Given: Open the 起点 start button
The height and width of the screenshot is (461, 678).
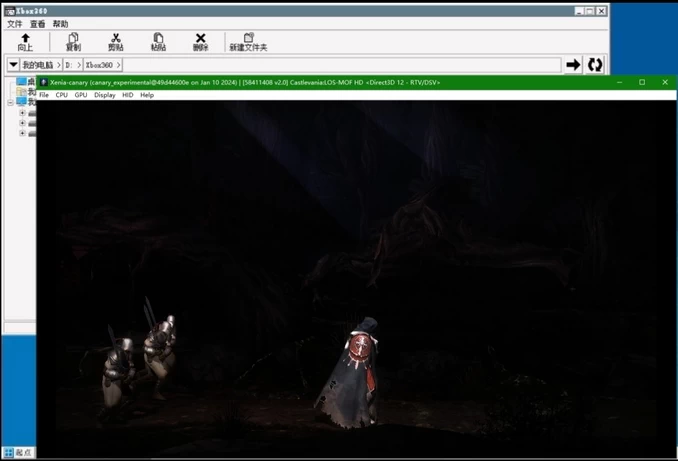Looking at the screenshot, I should 18,453.
